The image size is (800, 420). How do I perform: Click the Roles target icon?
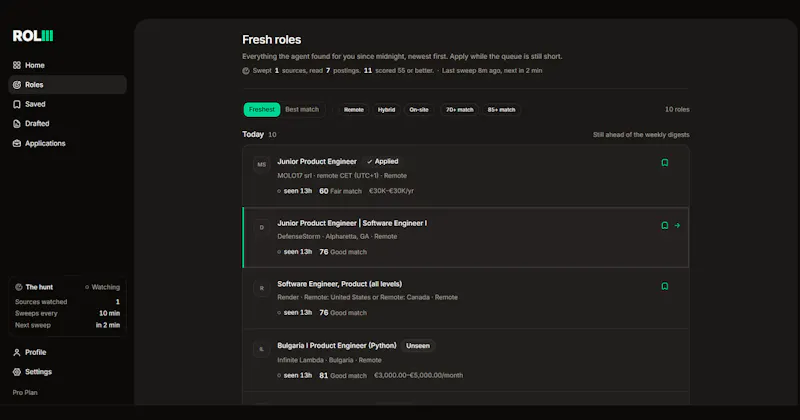click(17, 85)
